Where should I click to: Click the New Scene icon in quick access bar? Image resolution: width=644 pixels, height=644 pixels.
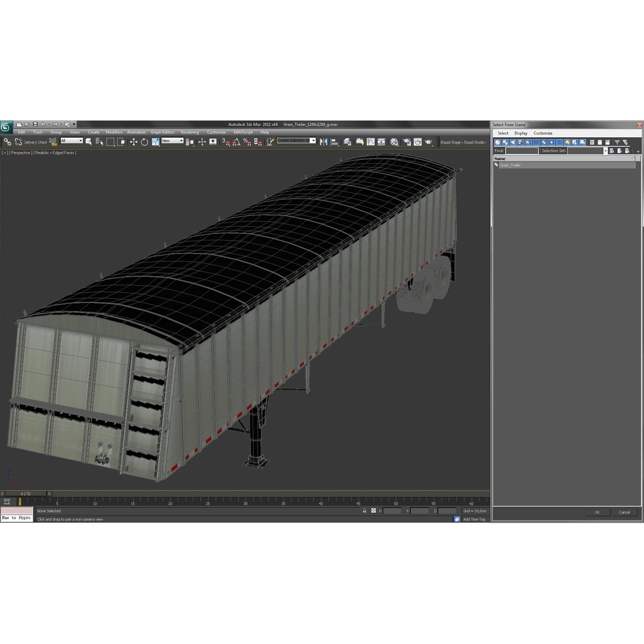[19, 125]
